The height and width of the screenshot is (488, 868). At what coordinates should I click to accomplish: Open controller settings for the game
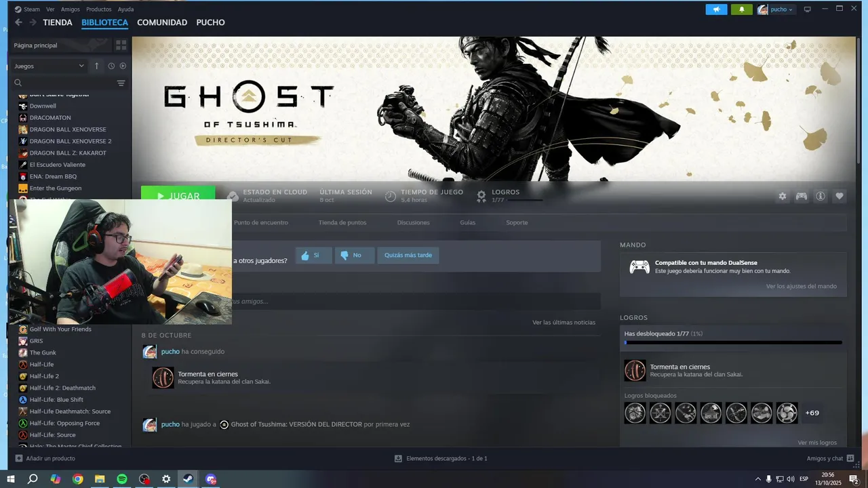click(x=802, y=196)
